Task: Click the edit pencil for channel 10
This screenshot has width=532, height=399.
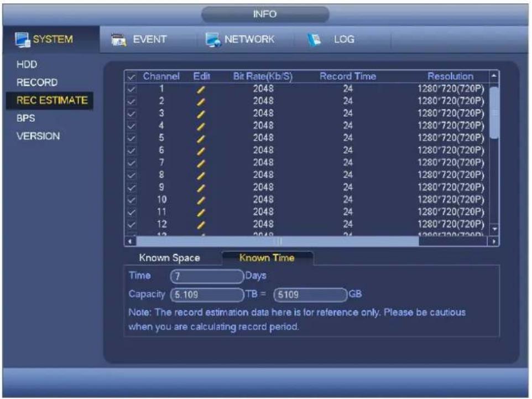Action: pyautogui.click(x=201, y=200)
